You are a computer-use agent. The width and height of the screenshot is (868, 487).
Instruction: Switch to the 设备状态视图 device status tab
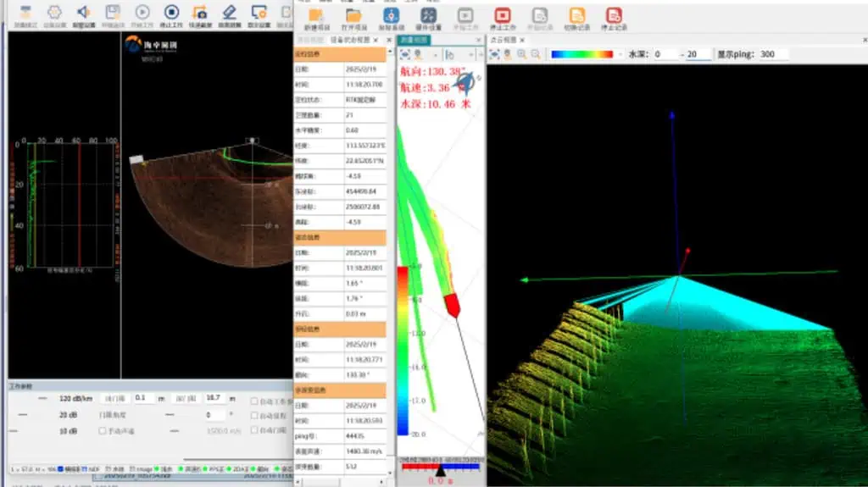point(348,40)
